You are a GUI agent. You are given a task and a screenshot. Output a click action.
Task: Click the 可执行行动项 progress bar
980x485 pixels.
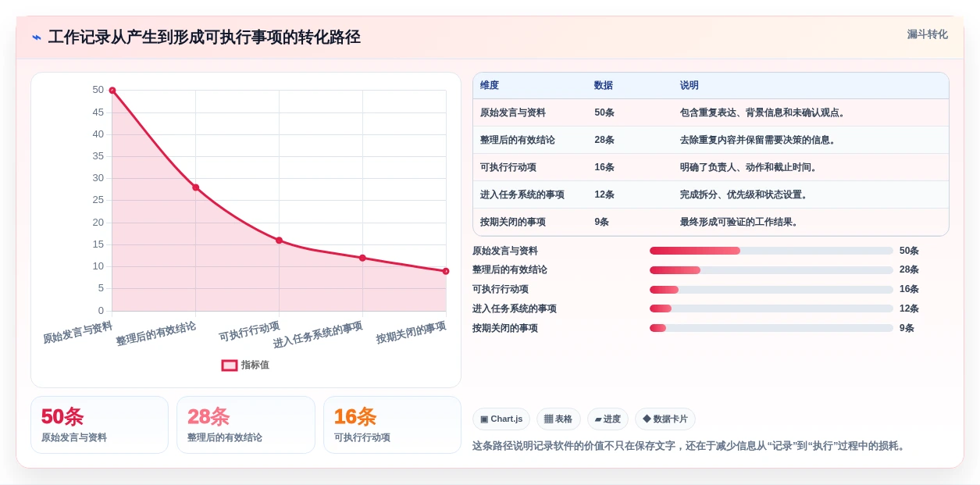coord(772,290)
